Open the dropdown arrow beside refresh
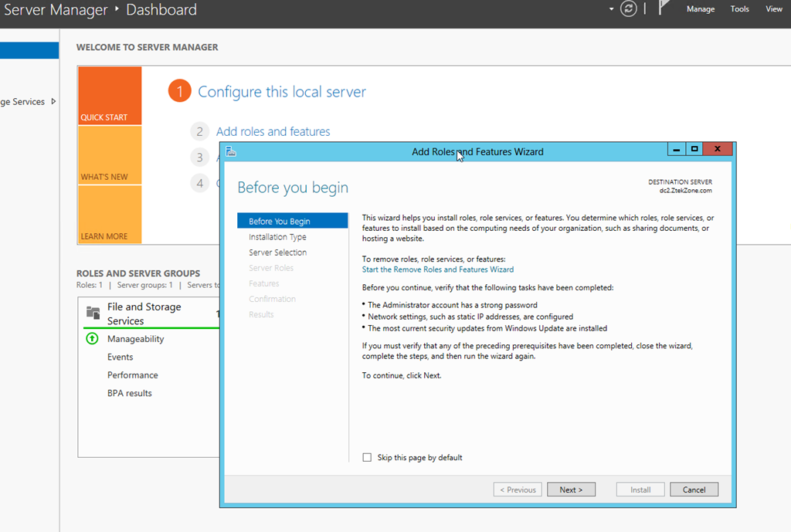This screenshot has height=532, width=791. coord(612,9)
